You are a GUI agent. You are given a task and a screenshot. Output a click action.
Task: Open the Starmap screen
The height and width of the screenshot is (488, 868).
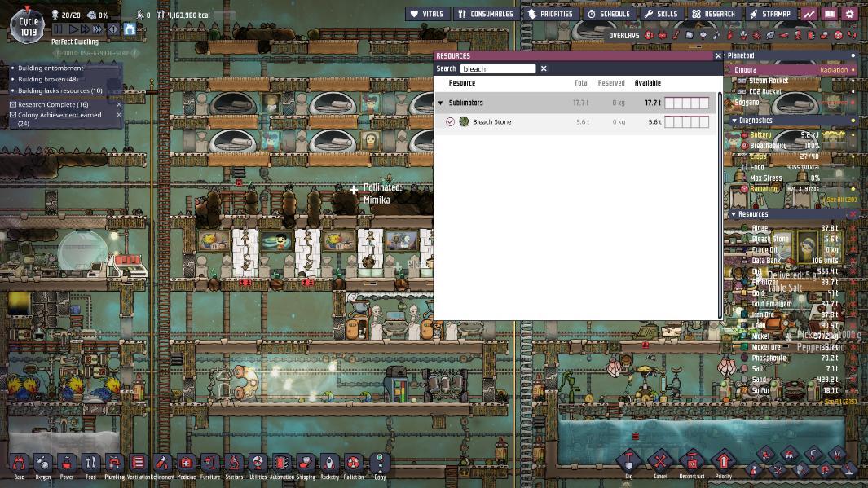[x=770, y=14]
